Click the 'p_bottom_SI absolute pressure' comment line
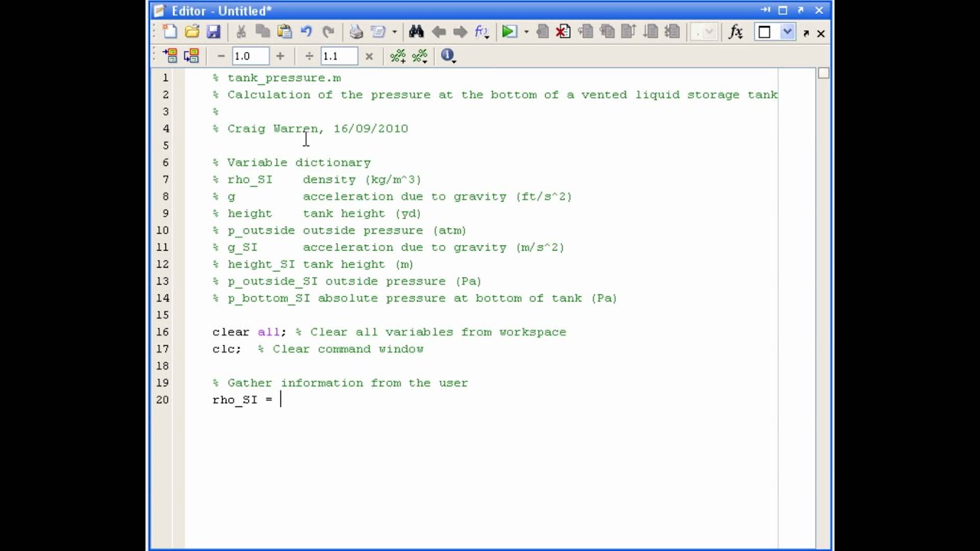Viewport: 980px width, 551px height. pos(415,298)
